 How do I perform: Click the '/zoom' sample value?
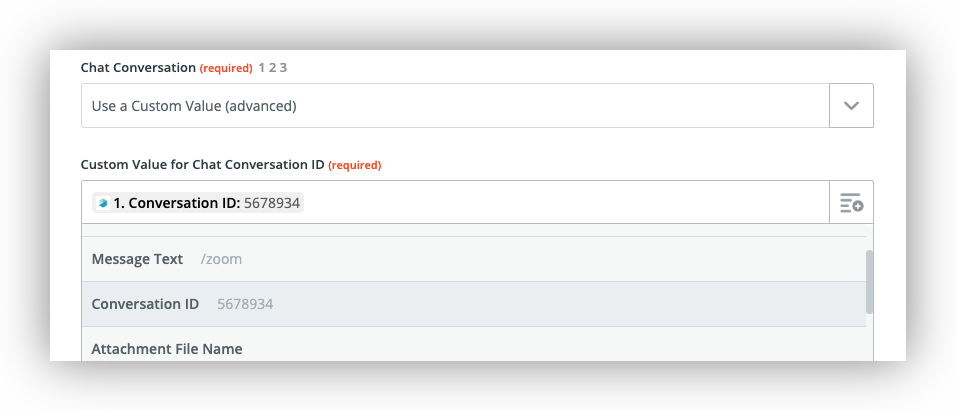pyautogui.click(x=221, y=259)
